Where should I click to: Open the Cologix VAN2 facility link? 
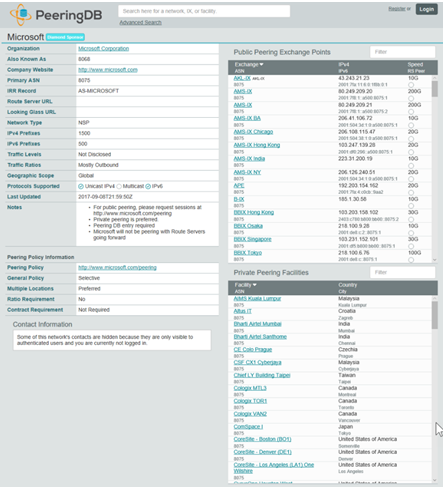point(250,414)
